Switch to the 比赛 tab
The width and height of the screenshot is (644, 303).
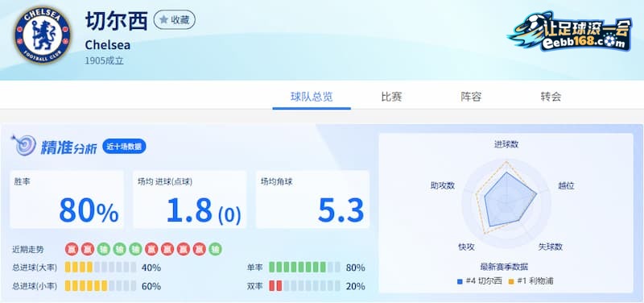[391, 97]
